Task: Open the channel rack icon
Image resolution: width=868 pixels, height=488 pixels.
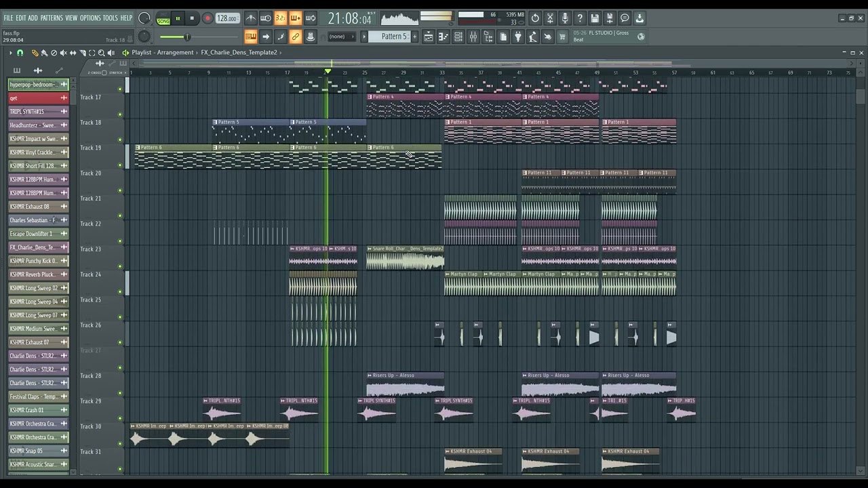Action: 458,37
